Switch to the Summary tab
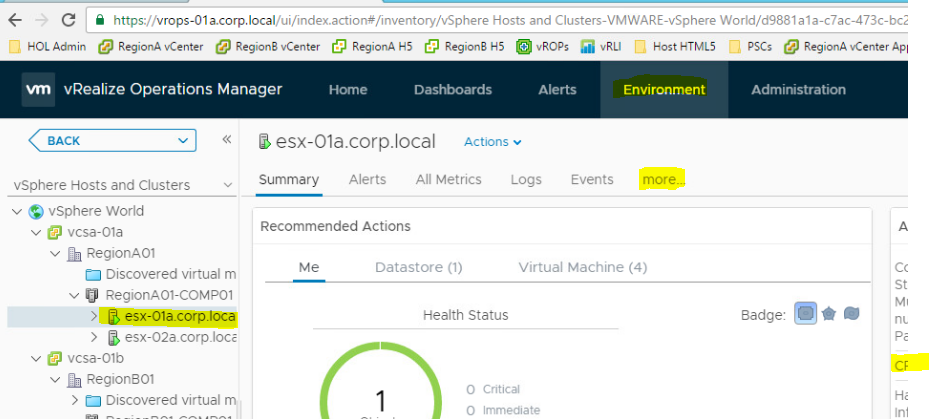The image size is (929, 419). [289, 180]
